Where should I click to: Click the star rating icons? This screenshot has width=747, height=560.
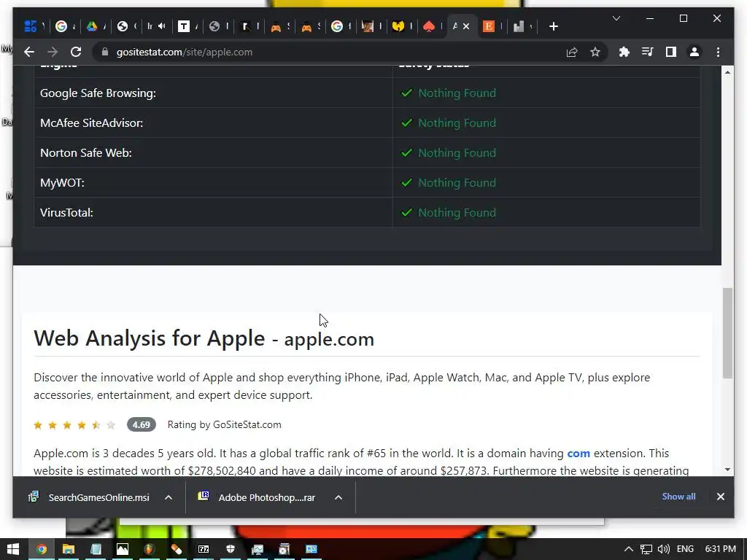(x=74, y=425)
